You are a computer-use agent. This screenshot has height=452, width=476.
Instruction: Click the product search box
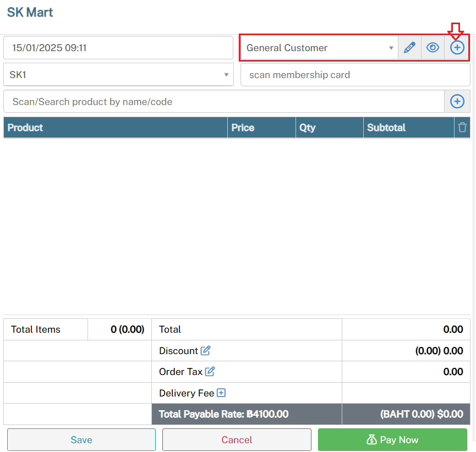coord(223,102)
